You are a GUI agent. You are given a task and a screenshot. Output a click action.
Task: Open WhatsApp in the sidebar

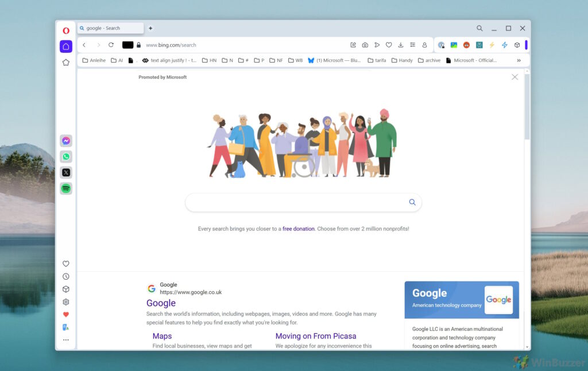[66, 156]
